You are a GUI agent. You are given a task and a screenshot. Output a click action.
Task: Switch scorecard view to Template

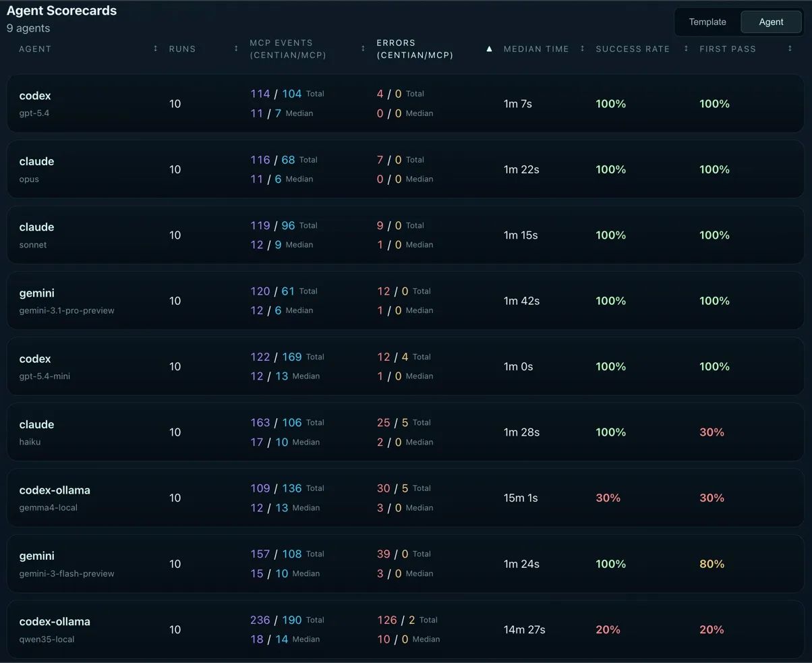[707, 21]
